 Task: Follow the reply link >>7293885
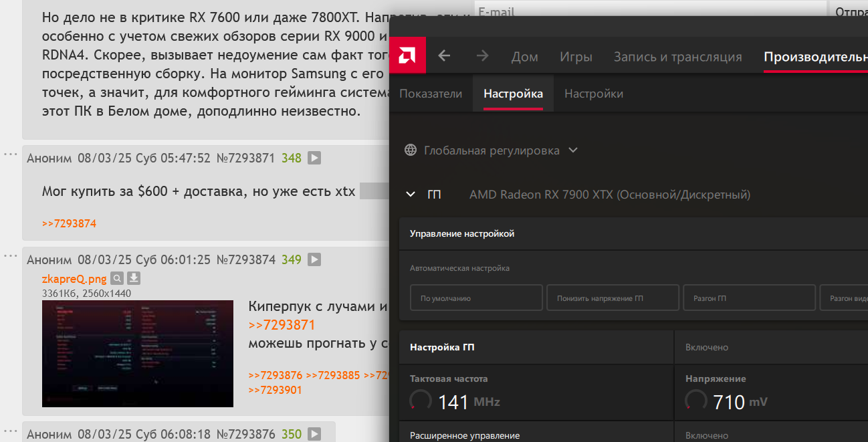[x=333, y=375]
